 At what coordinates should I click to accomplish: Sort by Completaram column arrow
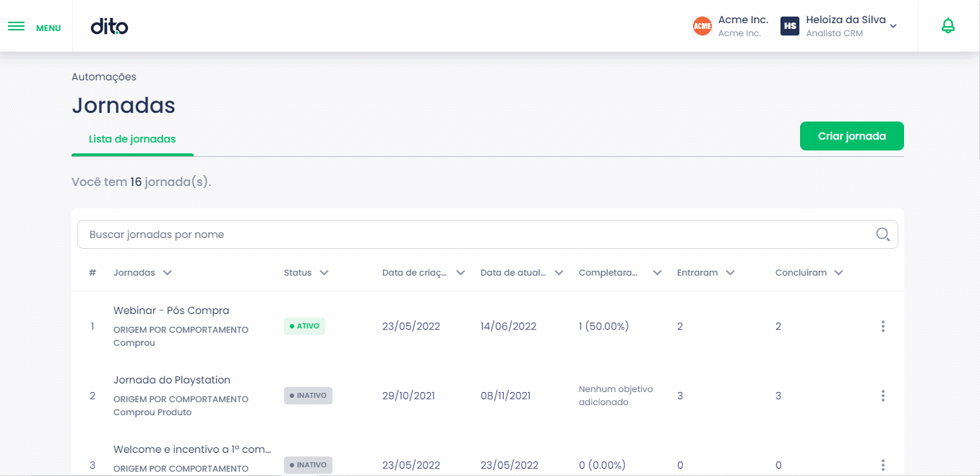click(x=657, y=273)
